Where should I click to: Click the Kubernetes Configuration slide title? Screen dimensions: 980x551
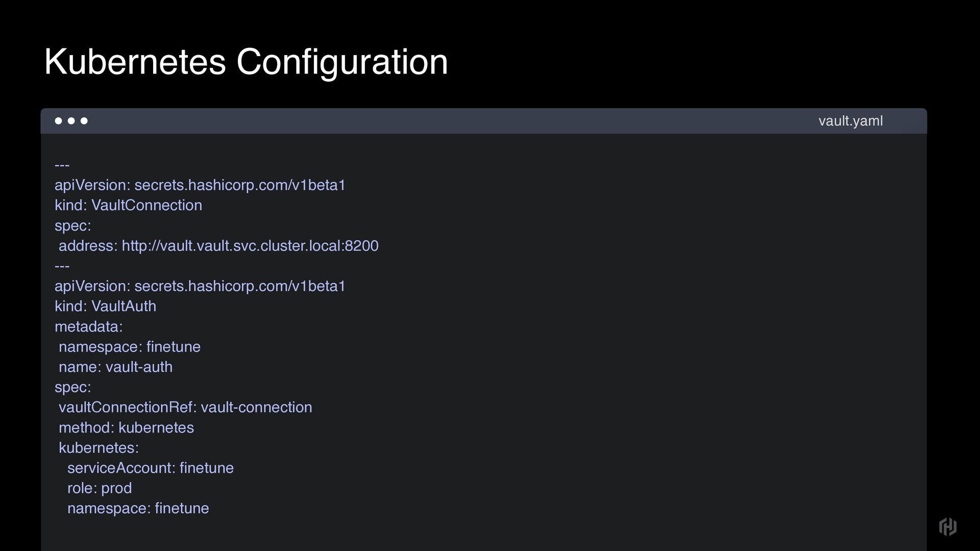pyautogui.click(x=246, y=62)
